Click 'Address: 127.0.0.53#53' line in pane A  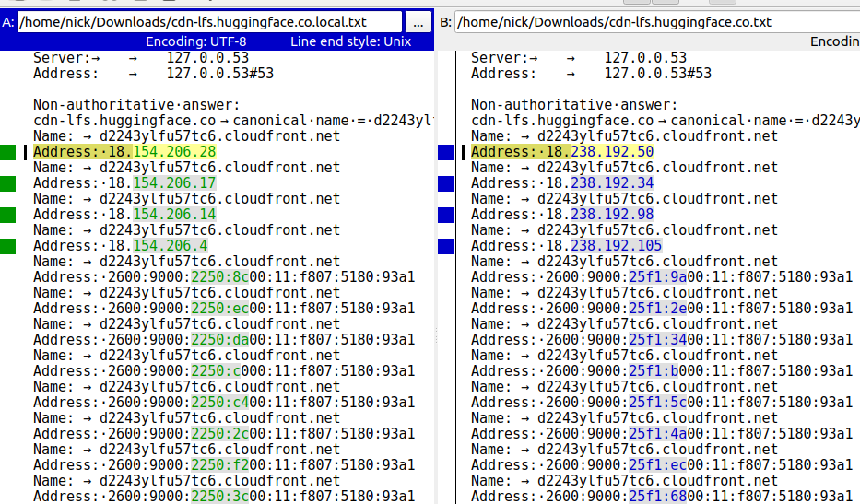point(154,74)
